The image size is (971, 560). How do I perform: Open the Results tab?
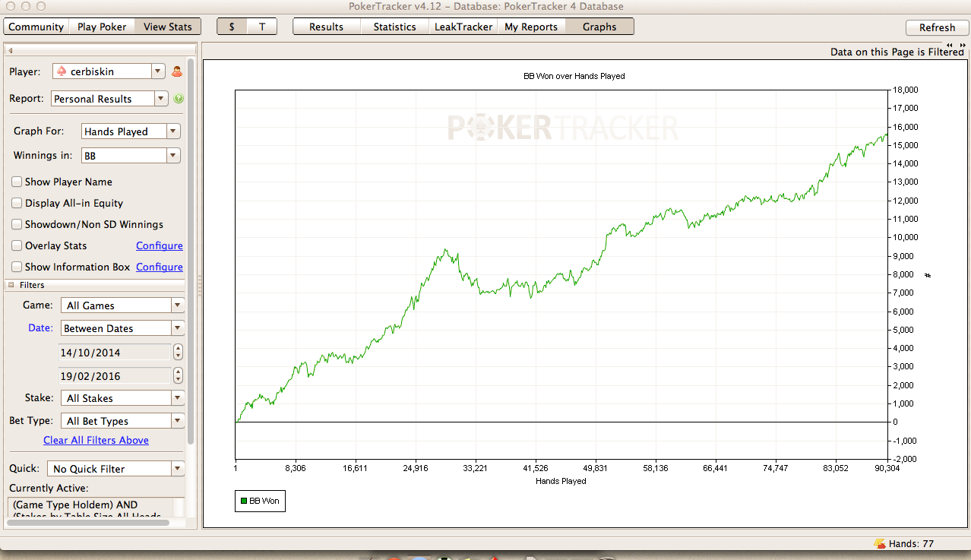tap(326, 27)
